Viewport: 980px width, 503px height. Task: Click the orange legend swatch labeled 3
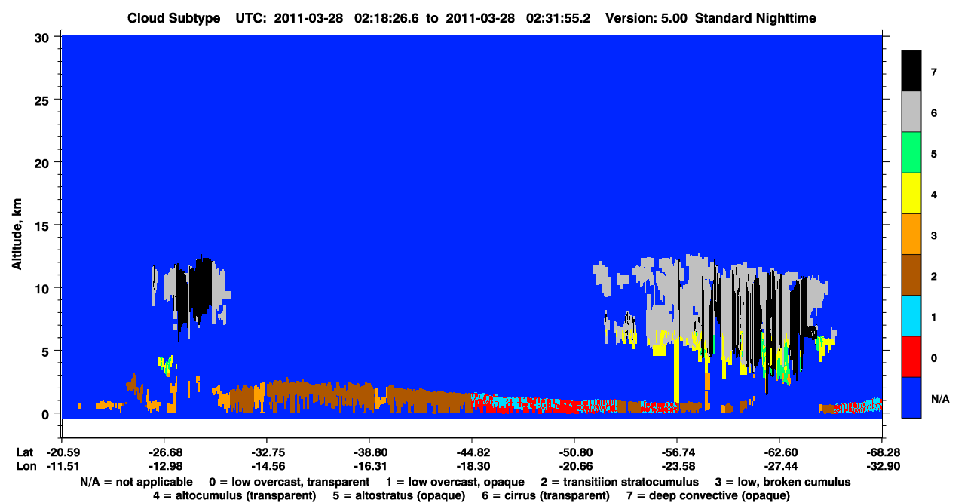click(x=911, y=235)
